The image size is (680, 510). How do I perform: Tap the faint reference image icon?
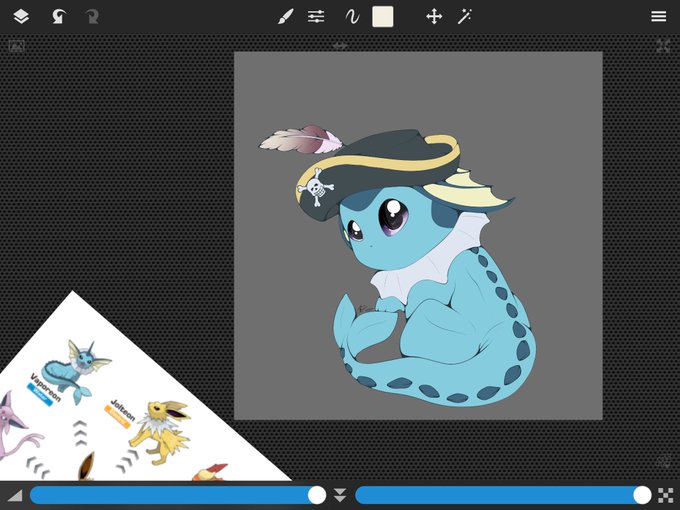pyautogui.click(x=17, y=46)
